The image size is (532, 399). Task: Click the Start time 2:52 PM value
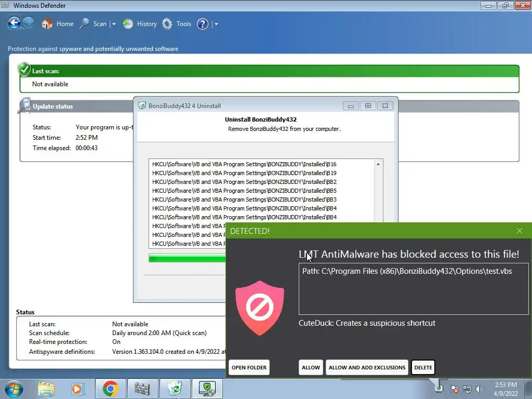tap(87, 138)
